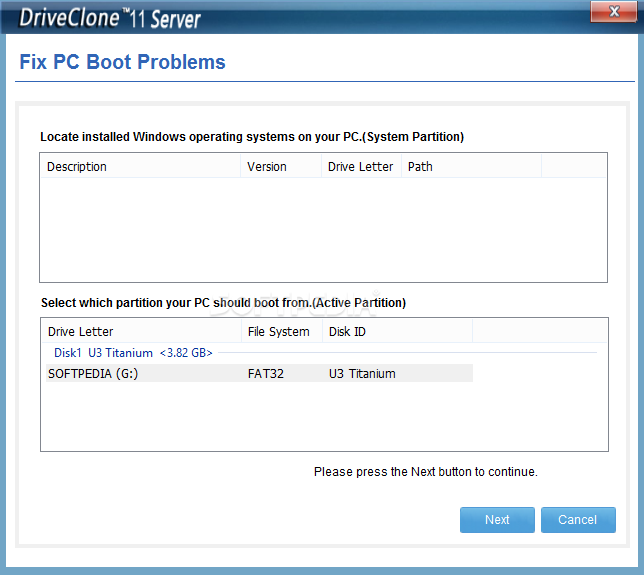Click the Drive Letter header in system partition list
644x575 pixels.
[361, 166]
